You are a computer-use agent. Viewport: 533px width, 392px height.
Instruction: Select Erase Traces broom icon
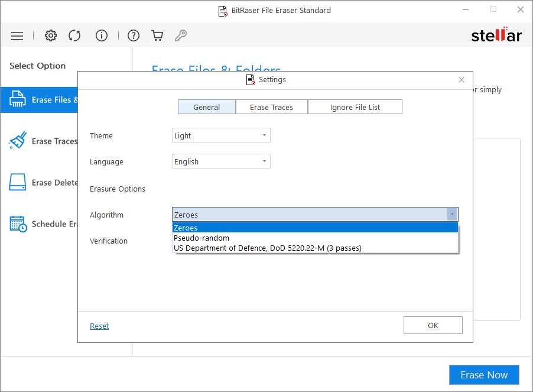click(18, 140)
